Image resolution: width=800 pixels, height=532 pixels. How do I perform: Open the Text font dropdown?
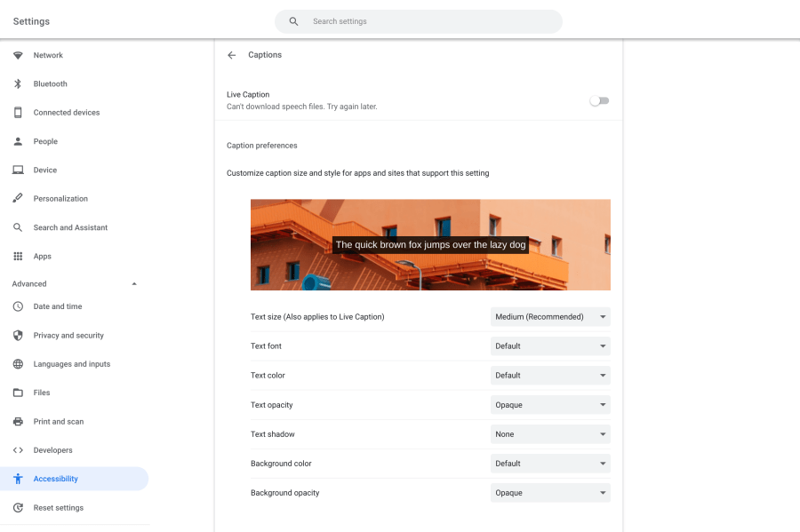550,346
